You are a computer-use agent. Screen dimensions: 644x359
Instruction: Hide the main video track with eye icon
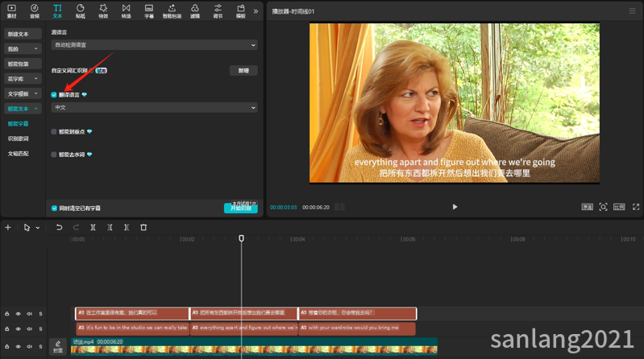(18, 347)
